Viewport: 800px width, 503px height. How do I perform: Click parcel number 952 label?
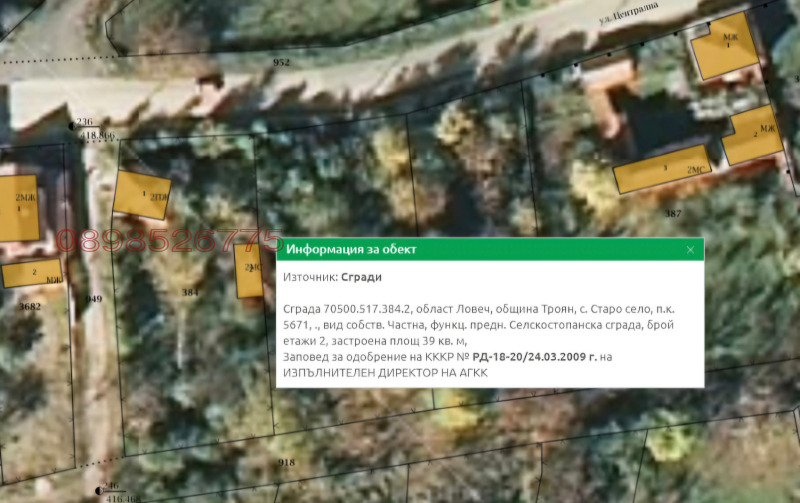tap(281, 62)
